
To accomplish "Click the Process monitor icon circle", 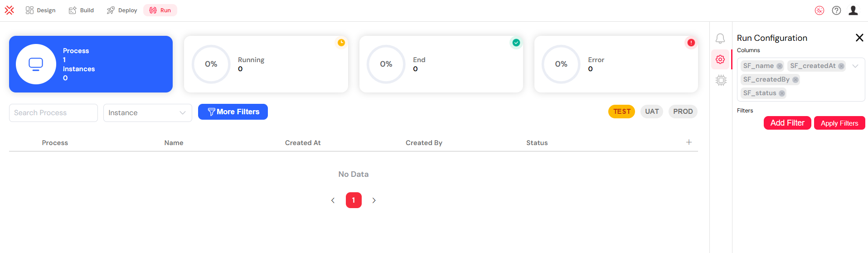I will [36, 64].
